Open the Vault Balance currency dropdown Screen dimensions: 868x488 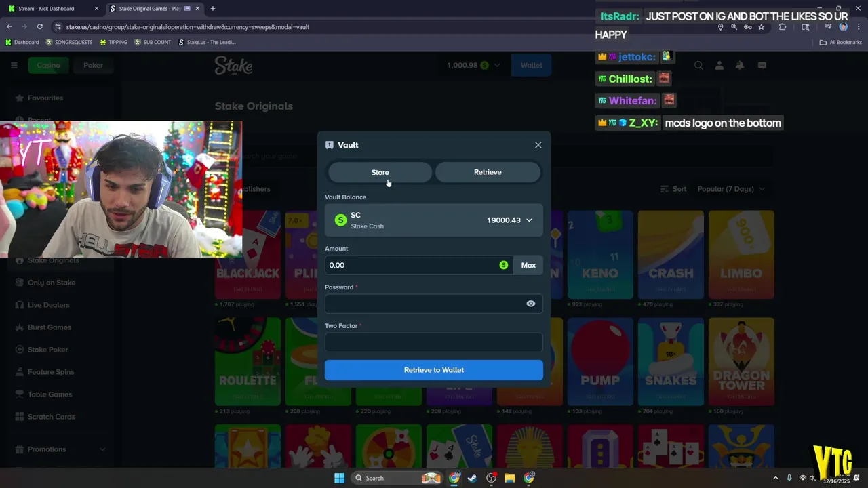[x=434, y=220]
